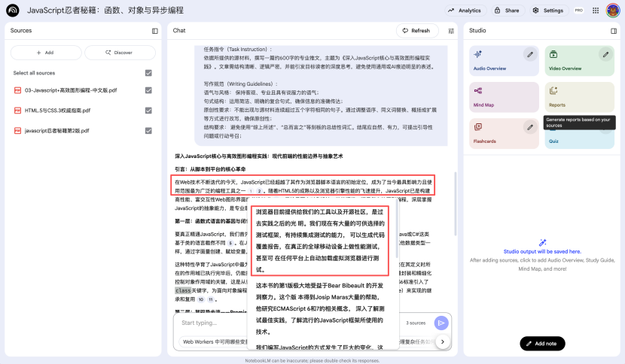The height and width of the screenshot is (364, 625).
Task: Open 03-Javascript+高效图形编程-中文版.pdf source
Action: coord(71,90)
